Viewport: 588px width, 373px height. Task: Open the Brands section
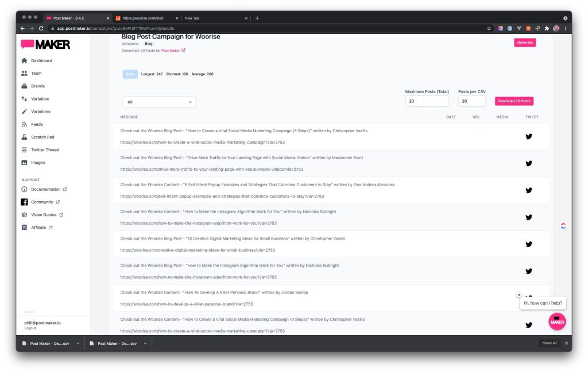click(x=33, y=86)
